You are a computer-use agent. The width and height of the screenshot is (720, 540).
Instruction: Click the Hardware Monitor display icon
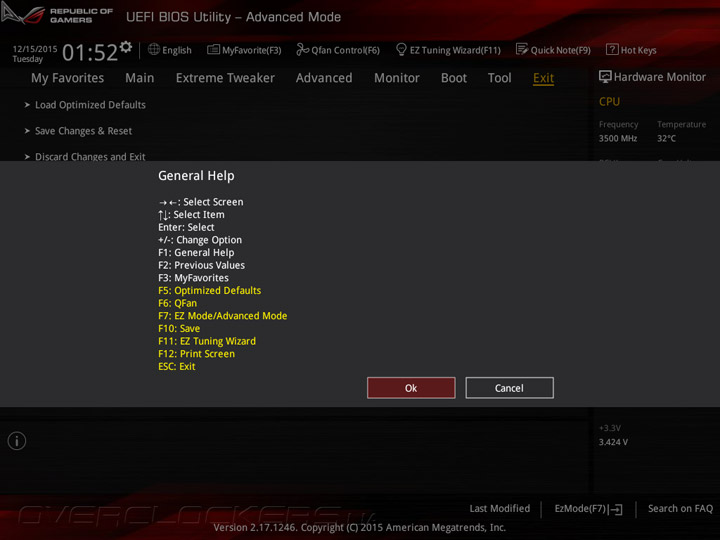605,77
